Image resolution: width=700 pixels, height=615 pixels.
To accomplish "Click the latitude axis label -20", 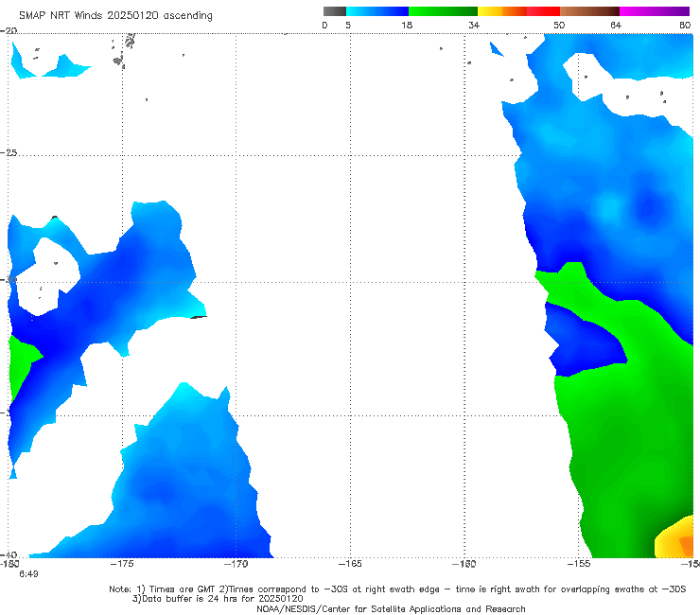I will [9, 30].
